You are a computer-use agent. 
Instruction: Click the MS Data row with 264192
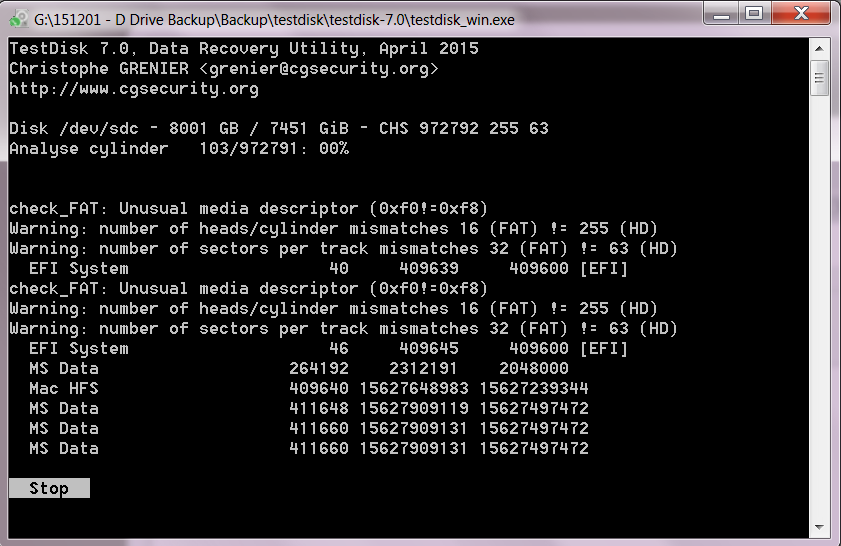click(299, 368)
